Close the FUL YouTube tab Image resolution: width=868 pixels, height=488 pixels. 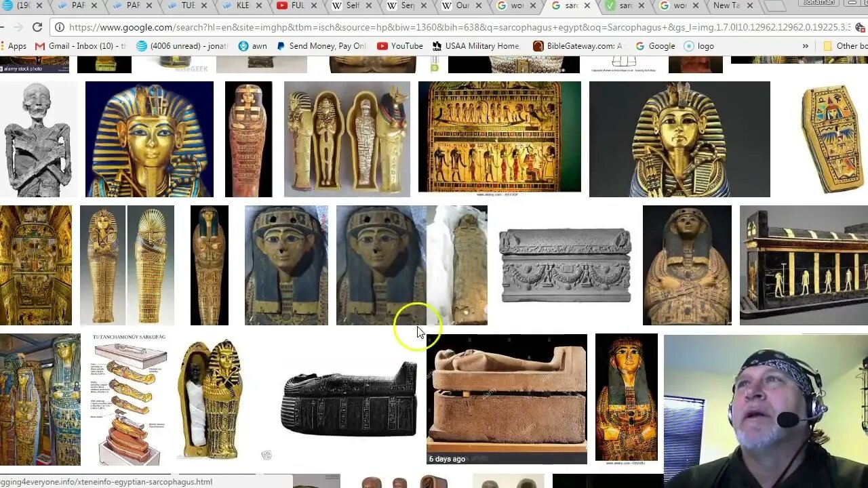[313, 6]
